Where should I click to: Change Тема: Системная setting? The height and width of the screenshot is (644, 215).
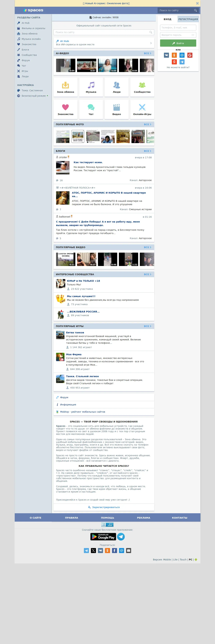tap(30, 90)
